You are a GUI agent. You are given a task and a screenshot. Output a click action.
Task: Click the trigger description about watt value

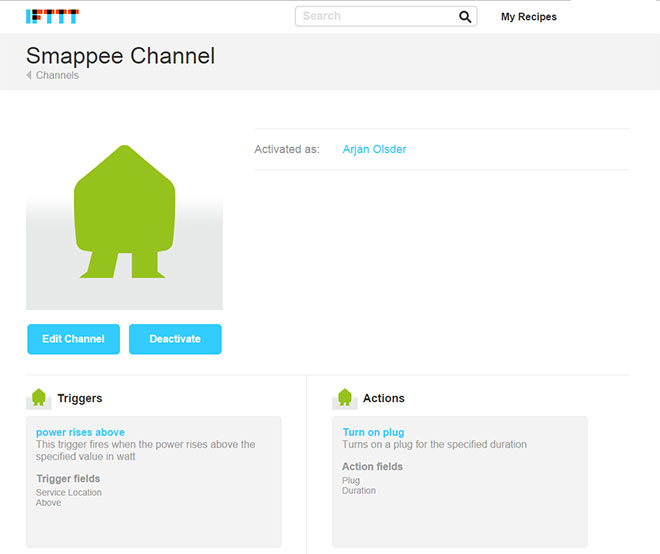(146, 450)
